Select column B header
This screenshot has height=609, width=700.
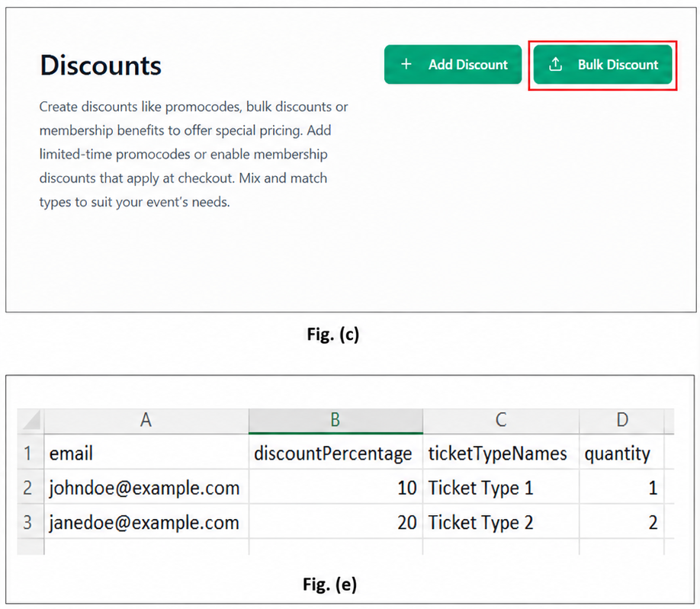336,420
